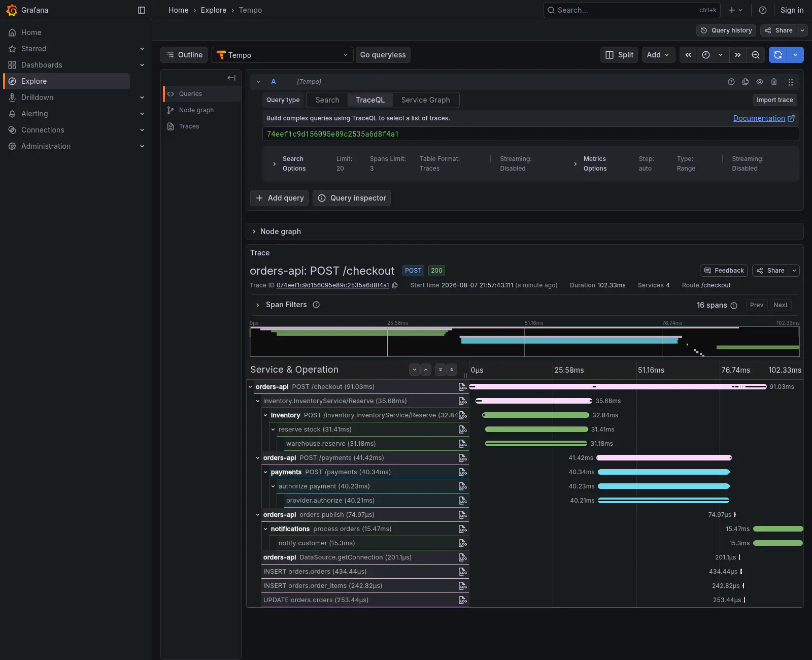
Task: Click the top Search field
Action: 632,10
